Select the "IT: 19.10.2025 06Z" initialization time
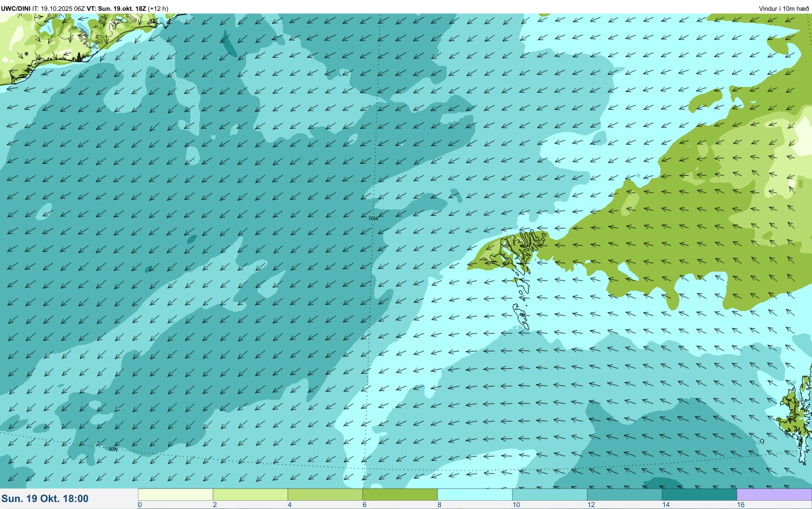 [x=58, y=8]
